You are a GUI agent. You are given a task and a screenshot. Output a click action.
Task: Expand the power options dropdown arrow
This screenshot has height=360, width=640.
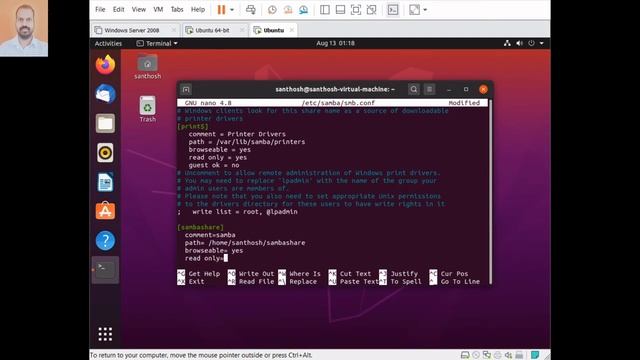pyautogui.click(x=232, y=10)
